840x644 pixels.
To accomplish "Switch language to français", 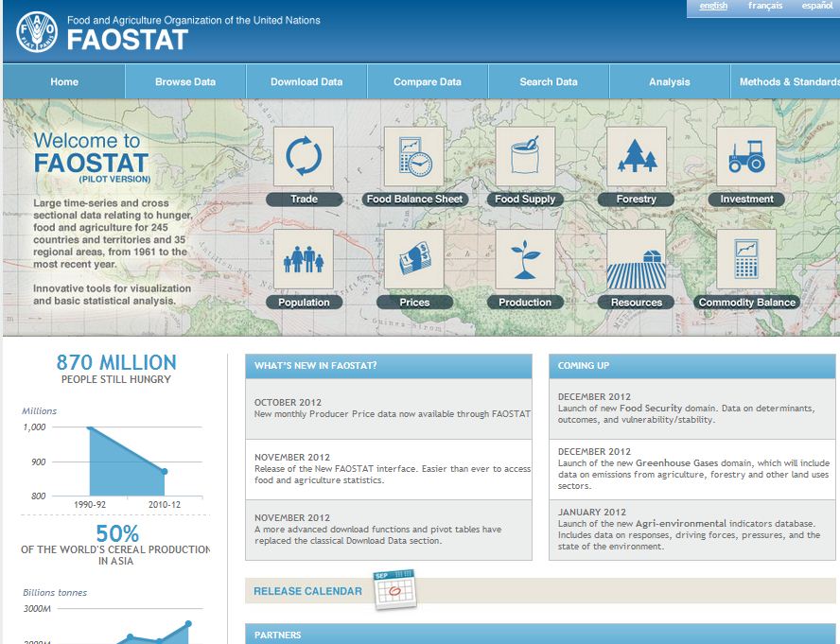I will point(764,6).
